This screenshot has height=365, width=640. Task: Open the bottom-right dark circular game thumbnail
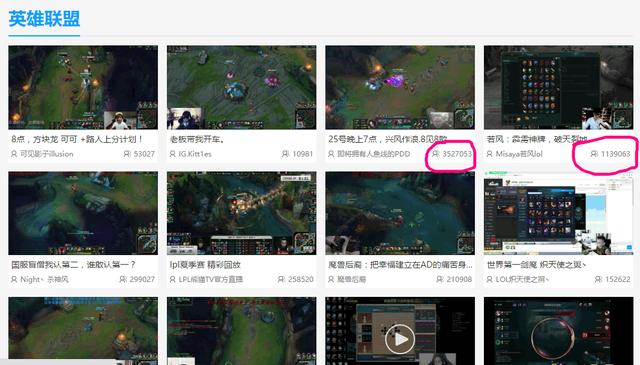coord(559,331)
